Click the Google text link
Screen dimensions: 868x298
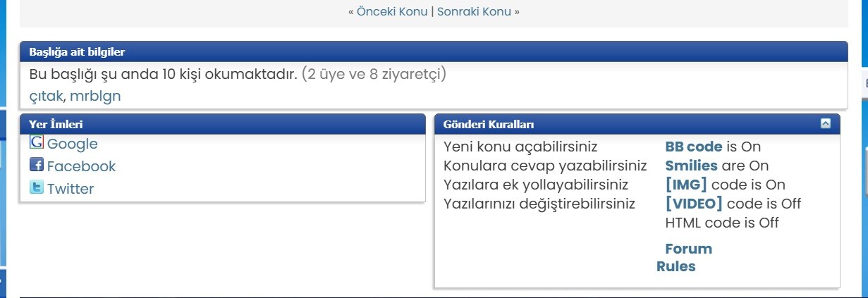73,144
